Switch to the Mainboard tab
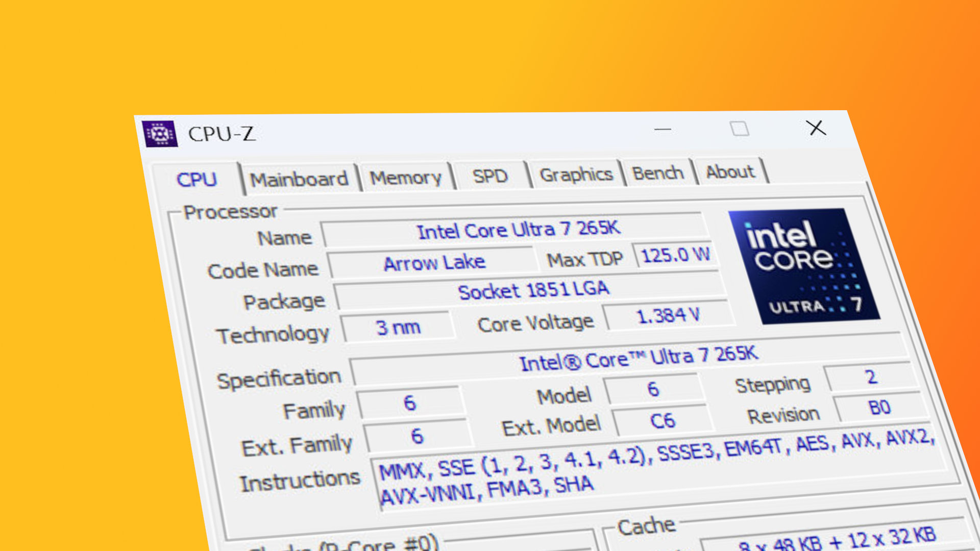 tap(300, 179)
